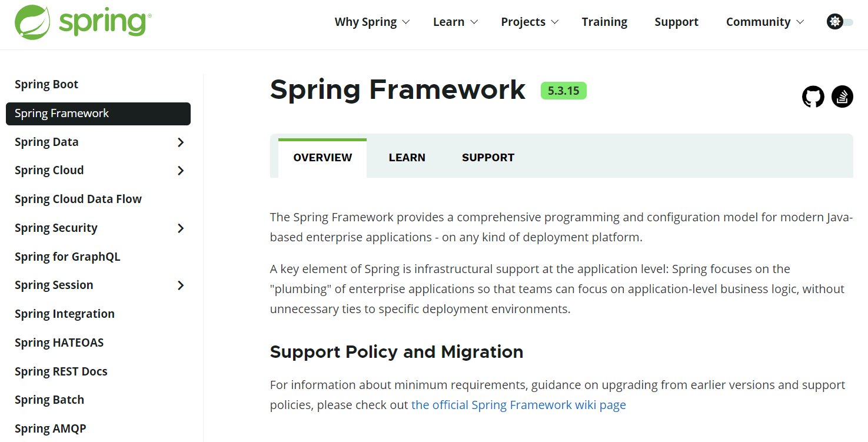This screenshot has height=442, width=868.
Task: Open Spring Cloud Data Flow page
Action: click(x=78, y=198)
